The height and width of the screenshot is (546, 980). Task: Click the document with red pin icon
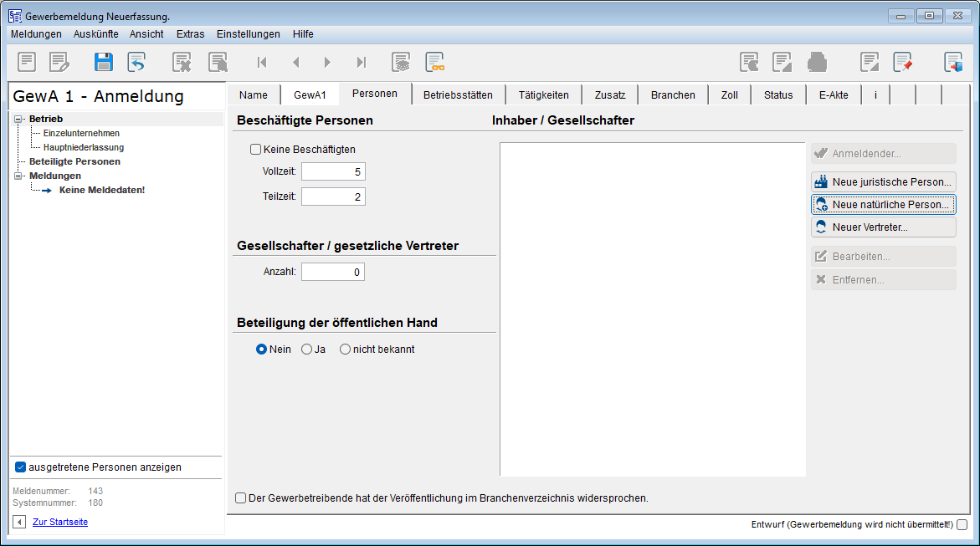pos(902,62)
